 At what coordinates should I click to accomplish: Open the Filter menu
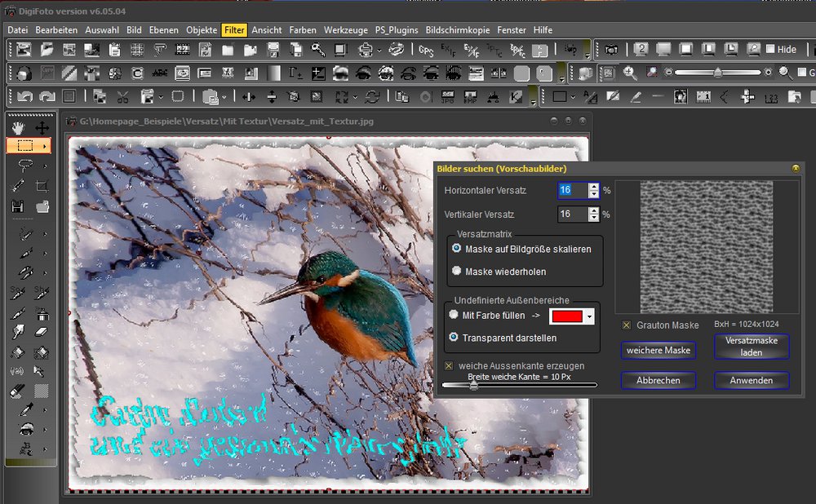234,29
